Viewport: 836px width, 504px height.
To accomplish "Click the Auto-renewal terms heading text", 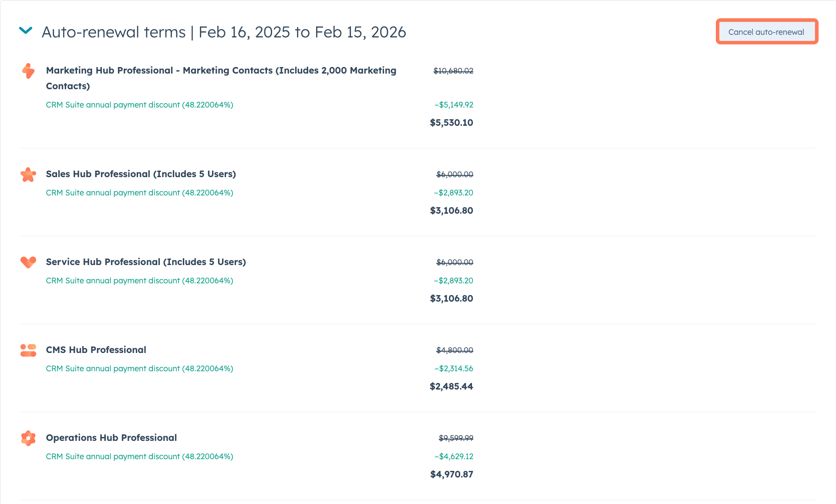I will pyautogui.click(x=224, y=32).
